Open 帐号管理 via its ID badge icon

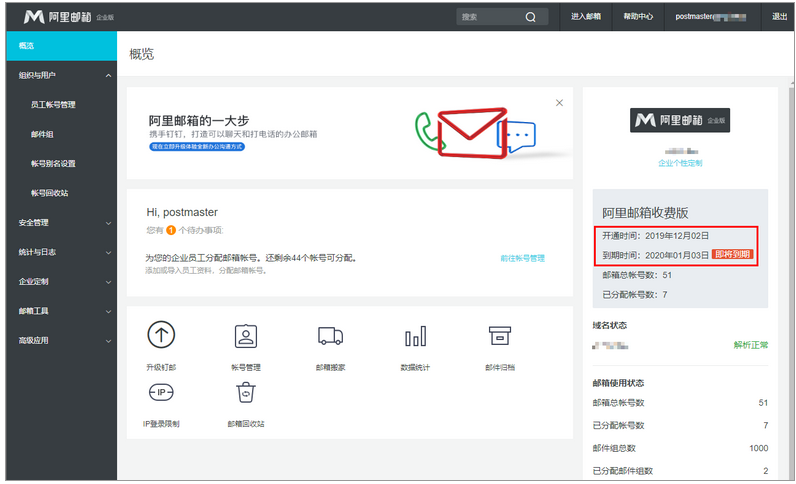[x=246, y=336]
